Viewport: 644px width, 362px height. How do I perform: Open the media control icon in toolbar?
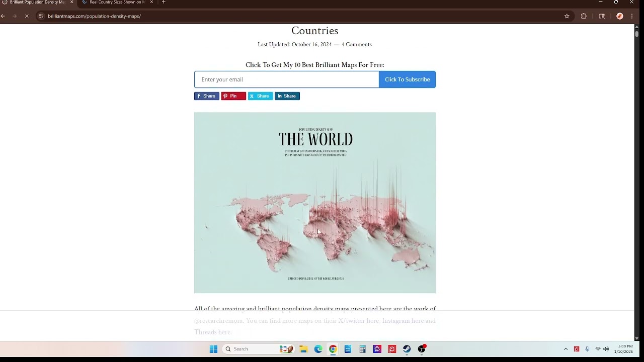click(602, 16)
